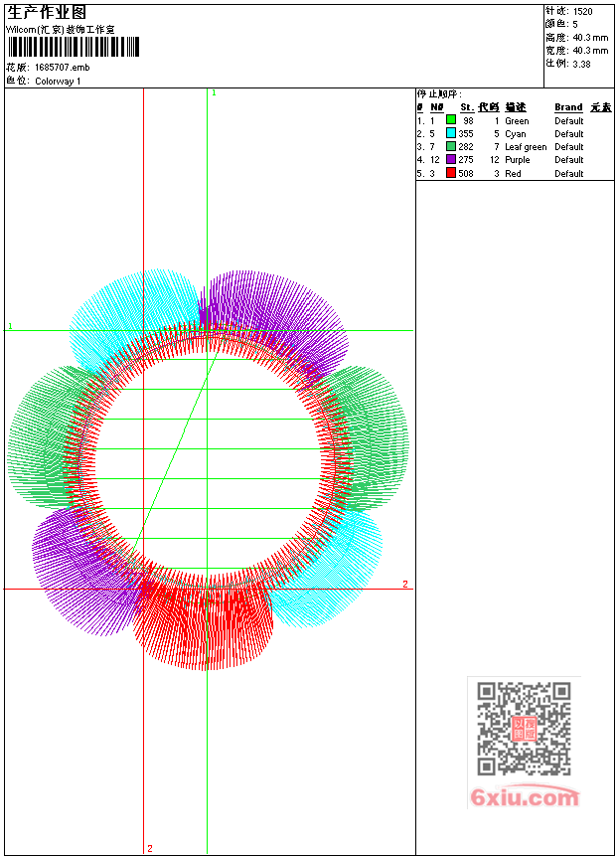Screen dimensions: 616x856
Task: Pick the Purple color swatch in row 4
Action: tap(451, 159)
